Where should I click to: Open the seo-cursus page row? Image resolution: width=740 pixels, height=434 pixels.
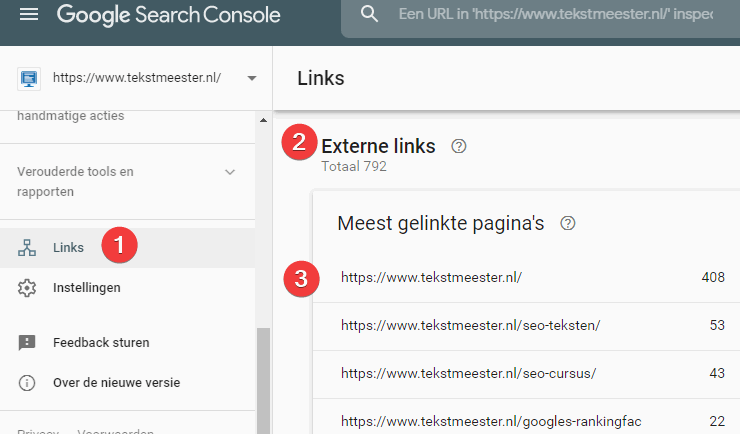[526, 374]
